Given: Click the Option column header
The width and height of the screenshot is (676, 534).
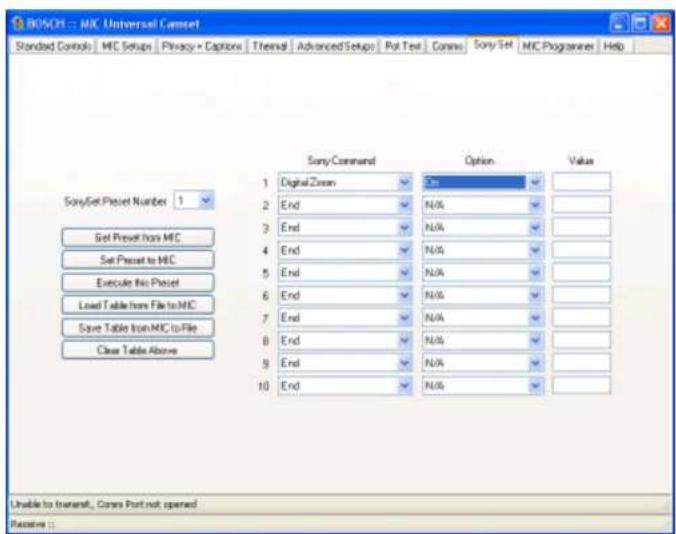Looking at the screenshot, I should (479, 161).
